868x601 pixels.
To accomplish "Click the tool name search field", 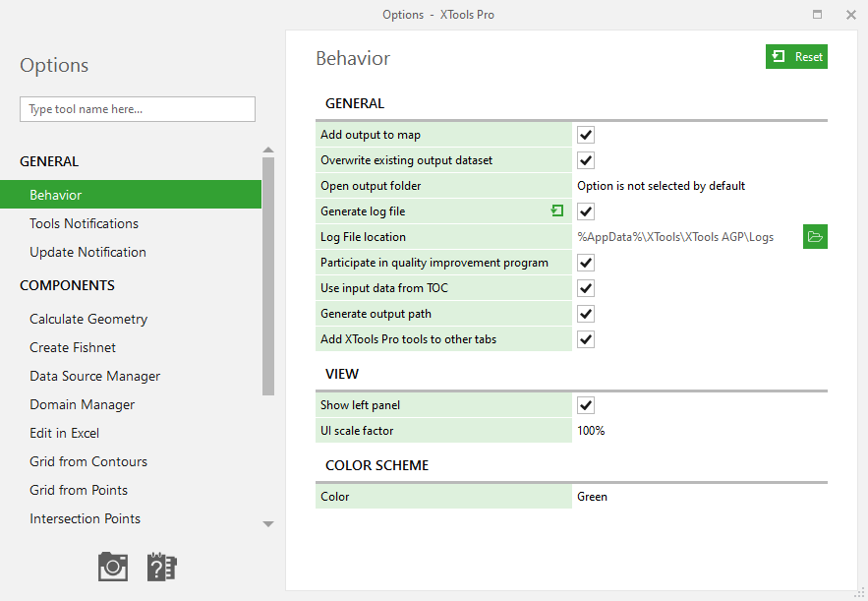I will (138, 109).
